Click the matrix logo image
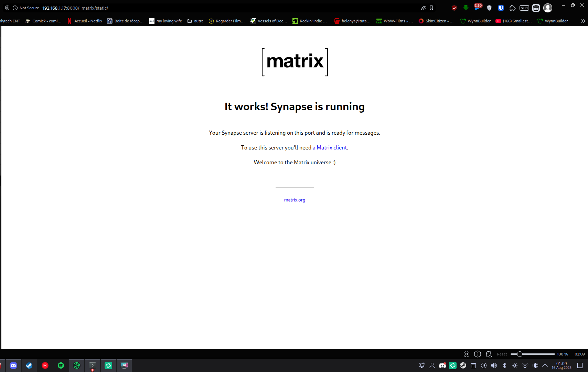Image resolution: width=588 pixels, height=372 pixels. [295, 62]
